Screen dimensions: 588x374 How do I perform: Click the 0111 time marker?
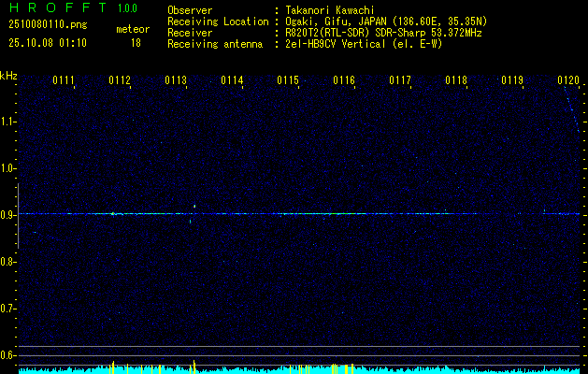pyautogui.click(x=63, y=80)
